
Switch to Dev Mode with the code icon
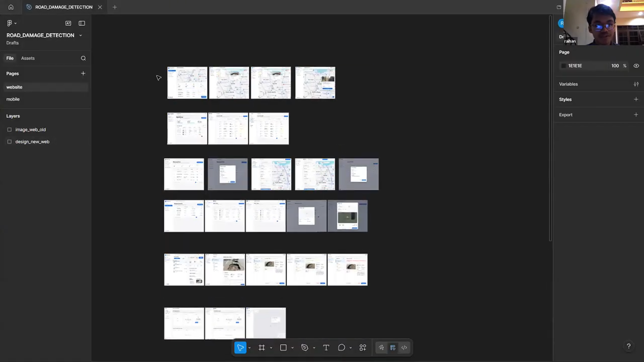pos(404,348)
